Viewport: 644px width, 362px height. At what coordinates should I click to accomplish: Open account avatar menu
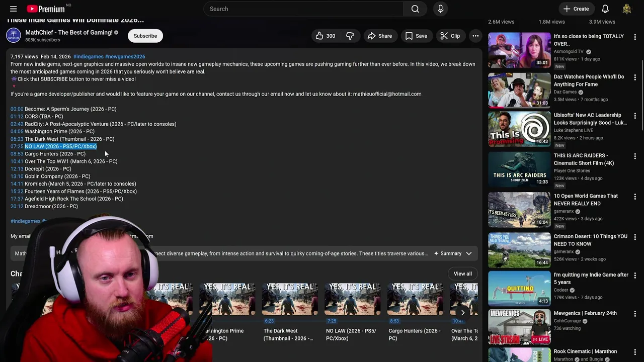pos(626,9)
